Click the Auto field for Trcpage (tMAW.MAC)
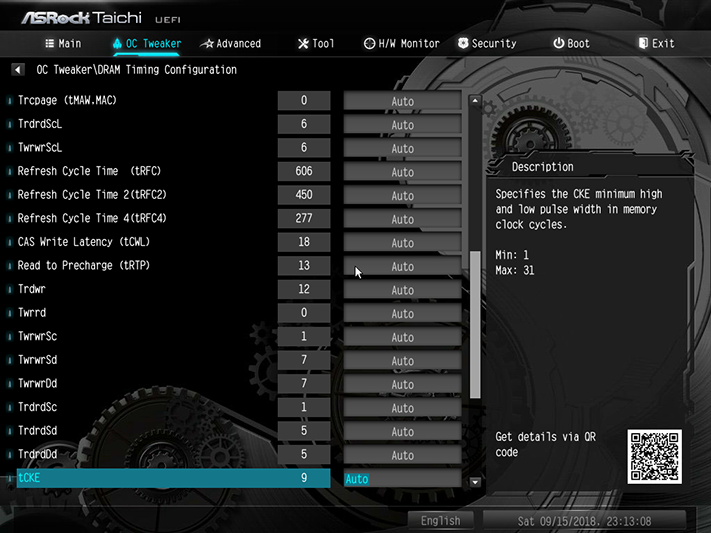This screenshot has height=533, width=711. pos(402,101)
